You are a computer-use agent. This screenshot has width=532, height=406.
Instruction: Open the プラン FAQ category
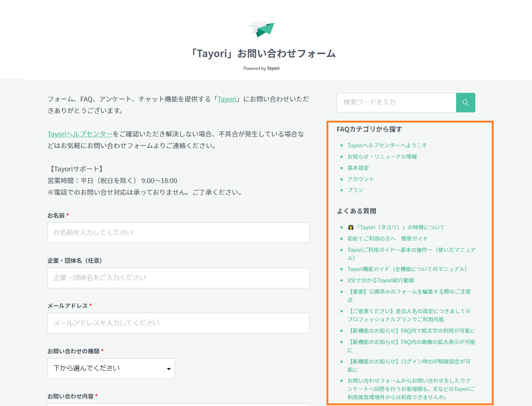(355, 190)
